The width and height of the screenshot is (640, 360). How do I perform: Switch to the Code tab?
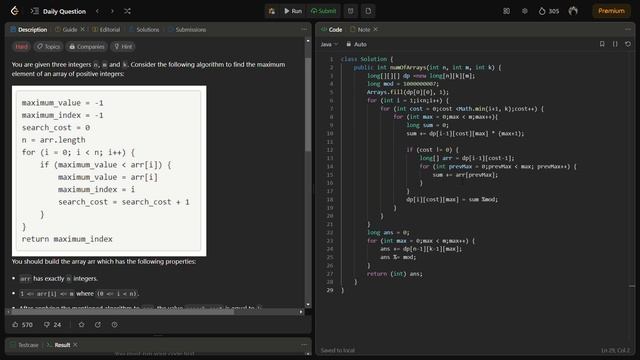(x=331, y=29)
